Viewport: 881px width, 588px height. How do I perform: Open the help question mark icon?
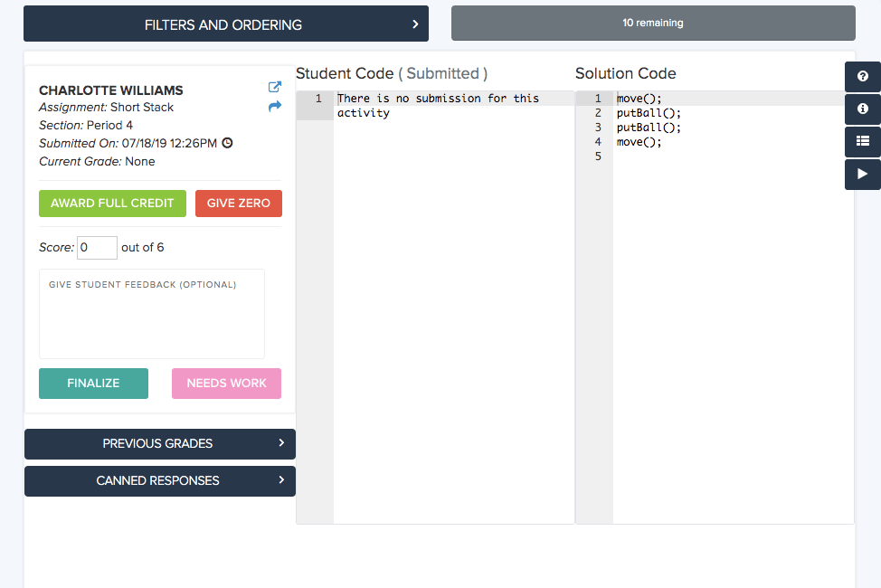tap(861, 77)
